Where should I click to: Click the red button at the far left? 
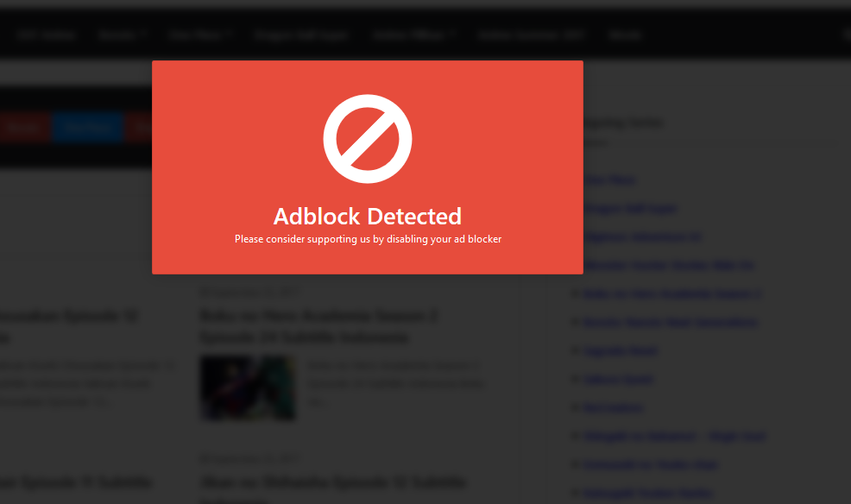(24, 127)
